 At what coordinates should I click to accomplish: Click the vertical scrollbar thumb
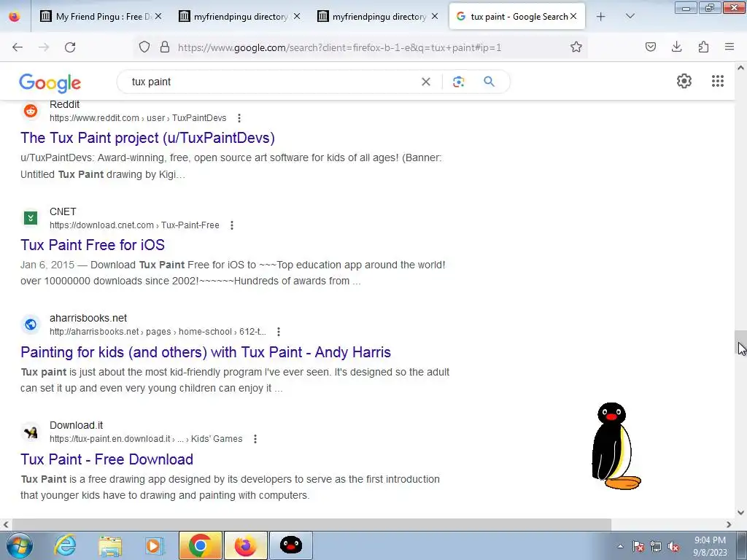pos(740,343)
